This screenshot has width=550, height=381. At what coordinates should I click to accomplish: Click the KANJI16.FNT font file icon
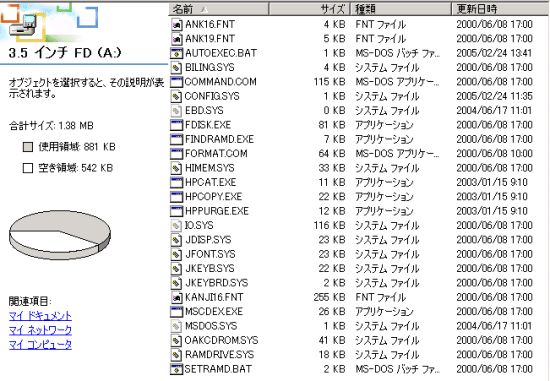point(176,298)
